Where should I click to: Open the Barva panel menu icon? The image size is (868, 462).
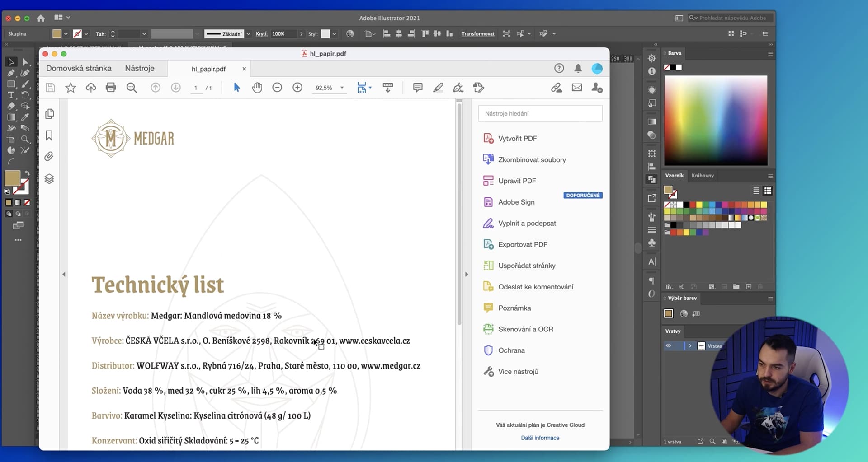point(770,53)
